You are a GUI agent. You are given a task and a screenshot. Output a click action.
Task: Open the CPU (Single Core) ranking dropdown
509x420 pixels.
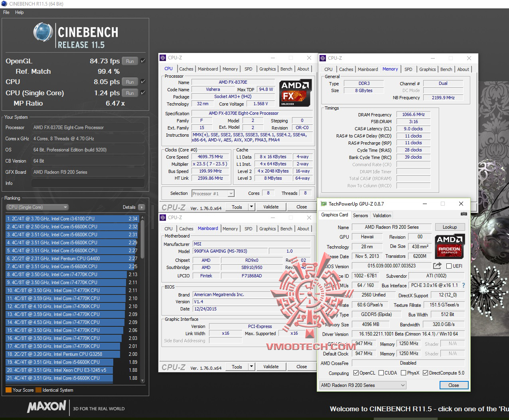click(37, 207)
